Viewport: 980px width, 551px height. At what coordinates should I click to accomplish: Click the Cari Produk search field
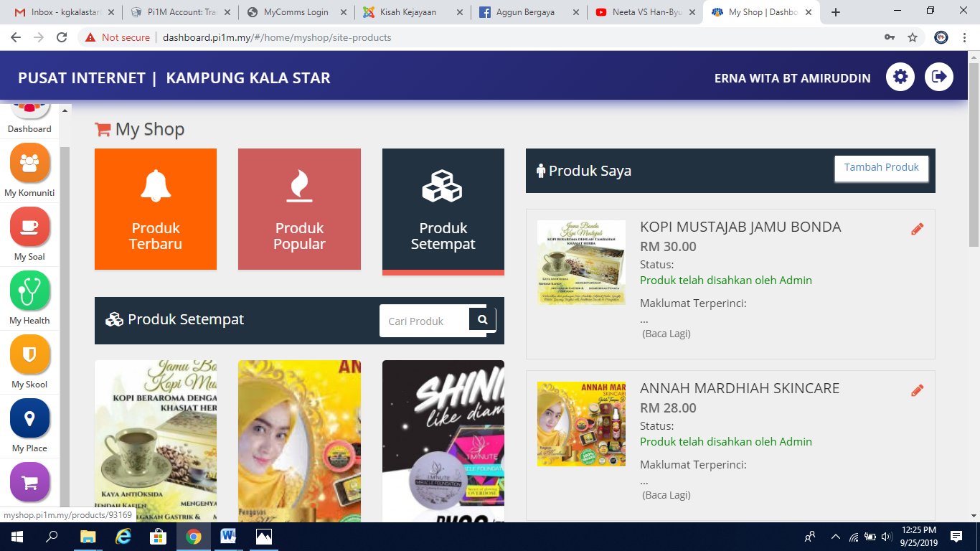pyautogui.click(x=425, y=321)
